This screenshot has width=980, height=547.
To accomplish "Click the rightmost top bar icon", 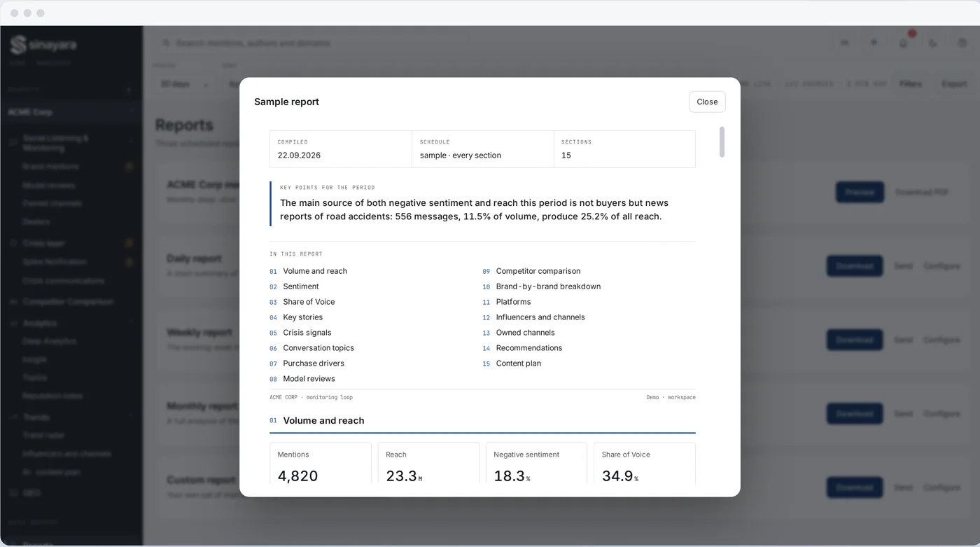I will pos(962,43).
